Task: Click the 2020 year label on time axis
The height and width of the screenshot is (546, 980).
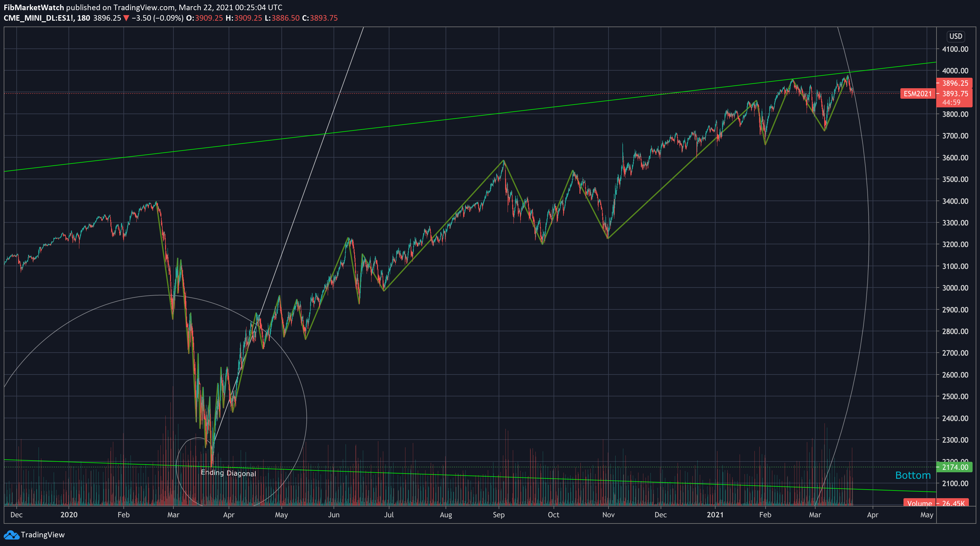Action: tap(69, 515)
